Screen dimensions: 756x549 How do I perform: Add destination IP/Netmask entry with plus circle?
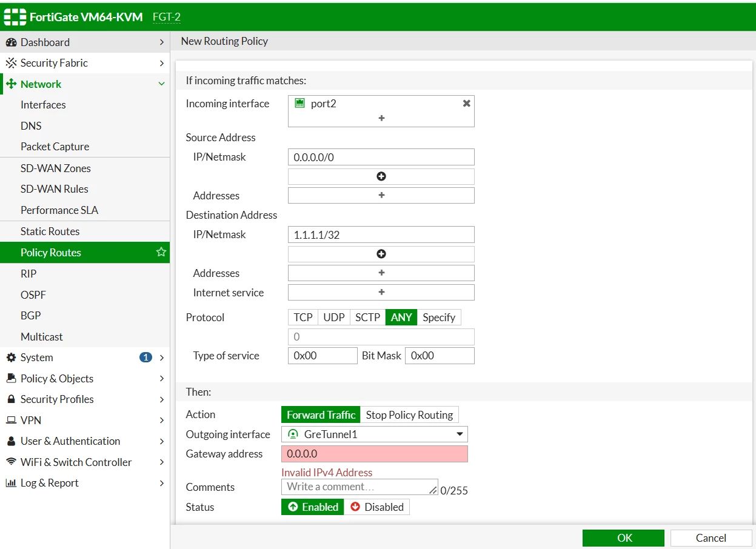click(x=381, y=254)
